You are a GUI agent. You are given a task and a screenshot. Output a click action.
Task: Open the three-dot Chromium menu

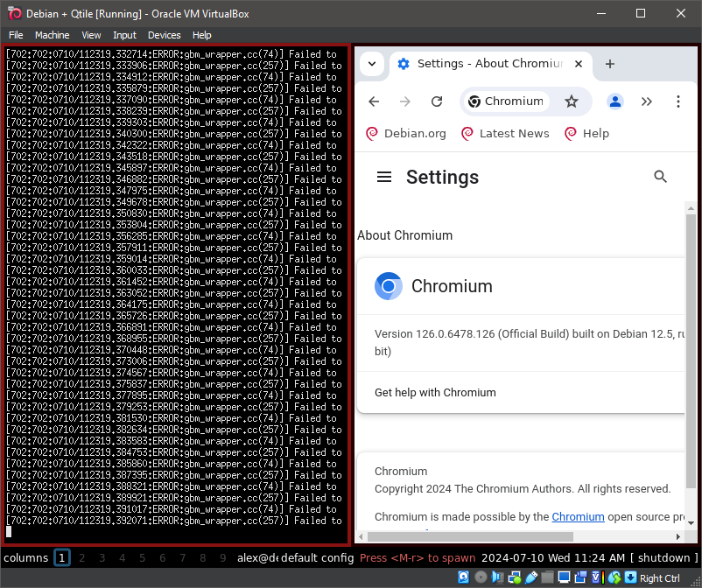pos(678,101)
